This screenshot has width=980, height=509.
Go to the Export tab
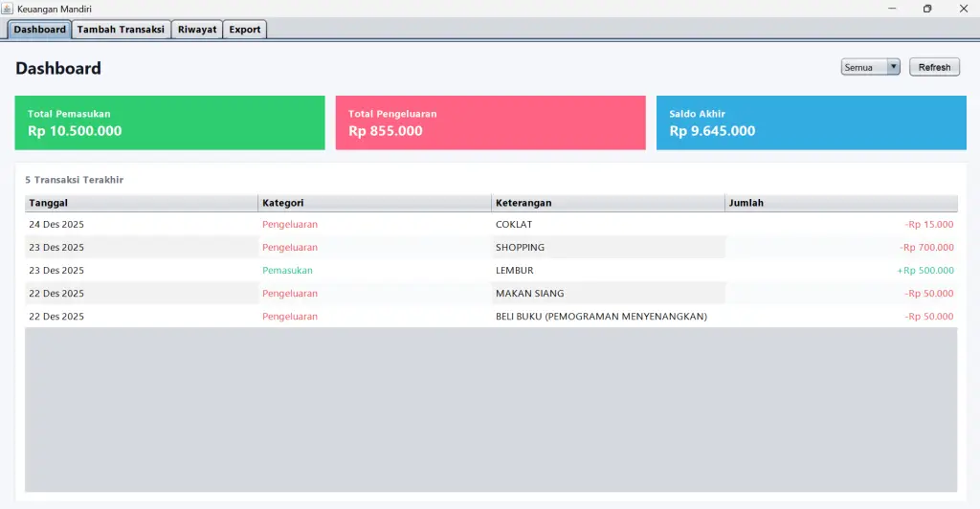pyautogui.click(x=245, y=30)
